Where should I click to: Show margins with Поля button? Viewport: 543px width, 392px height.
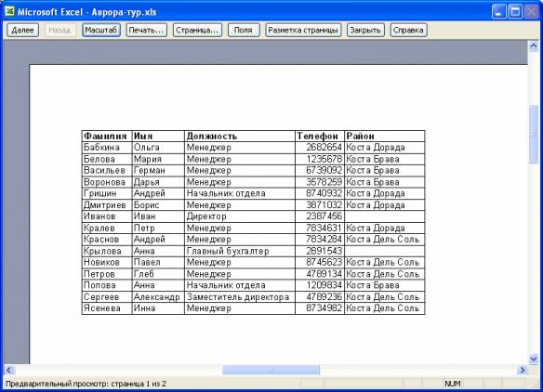(x=244, y=30)
